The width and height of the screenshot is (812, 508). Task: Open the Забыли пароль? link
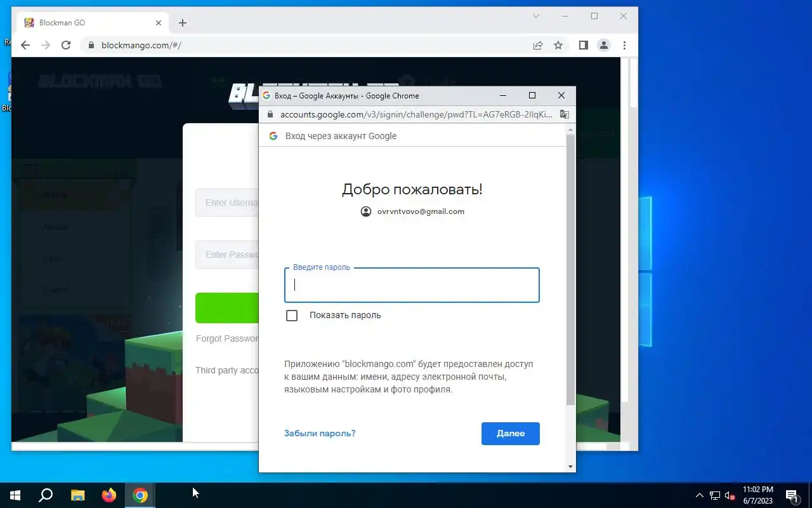[x=320, y=434]
